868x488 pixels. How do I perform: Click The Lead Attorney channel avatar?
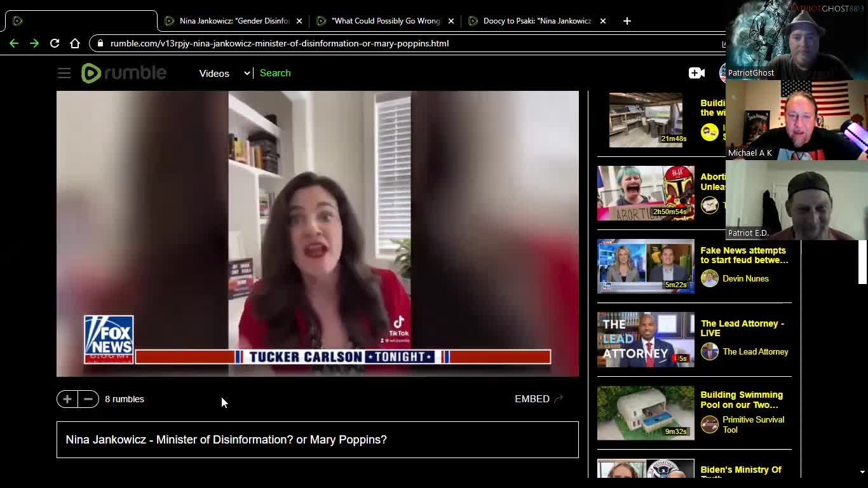coord(709,351)
